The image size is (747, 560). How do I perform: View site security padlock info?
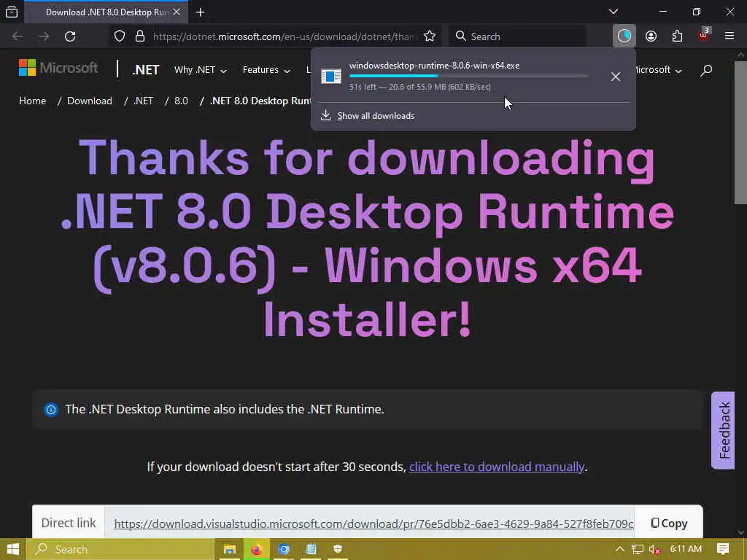coord(139,36)
